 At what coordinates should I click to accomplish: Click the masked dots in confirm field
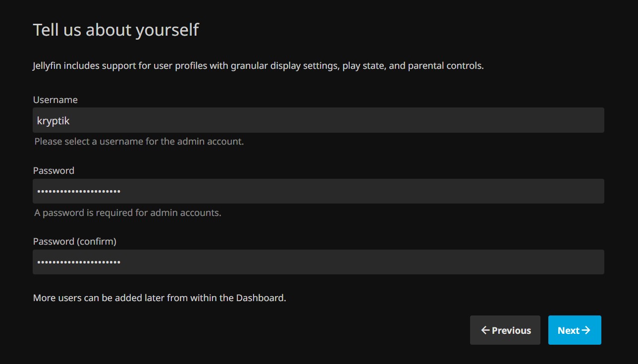pos(78,261)
